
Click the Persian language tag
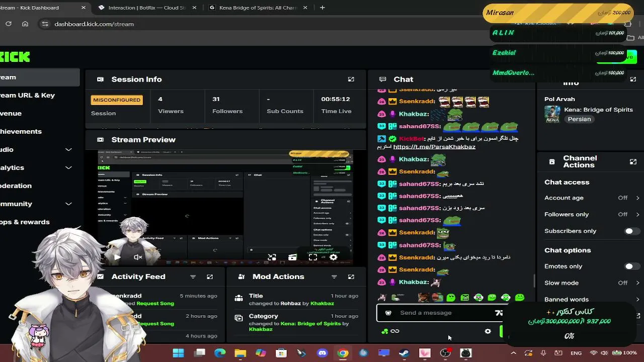[579, 119]
